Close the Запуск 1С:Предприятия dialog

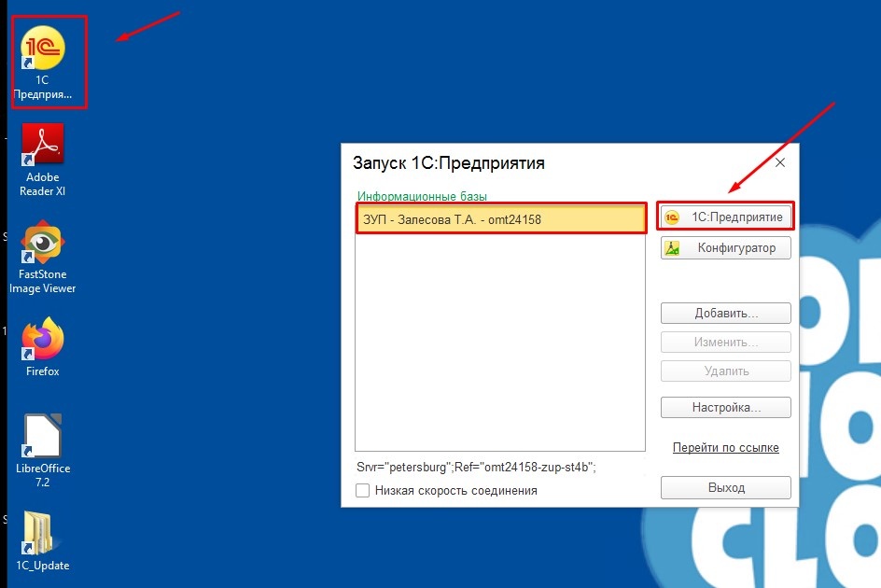780,162
